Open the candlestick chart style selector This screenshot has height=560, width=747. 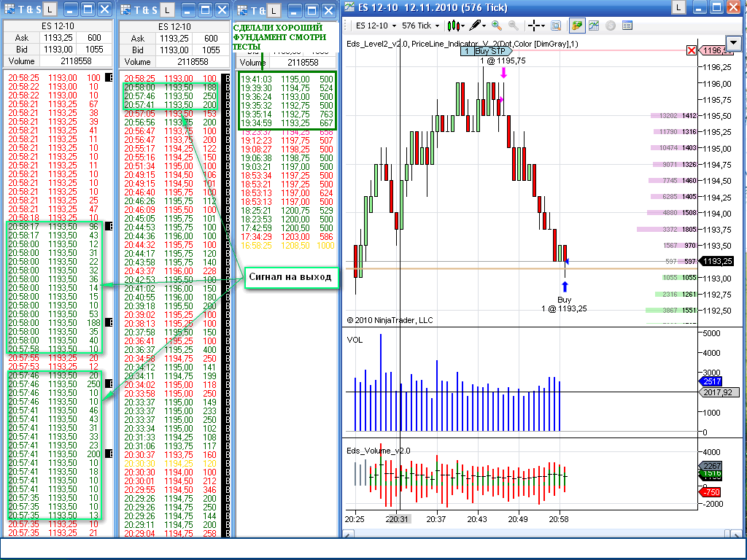pyautogui.click(x=456, y=26)
